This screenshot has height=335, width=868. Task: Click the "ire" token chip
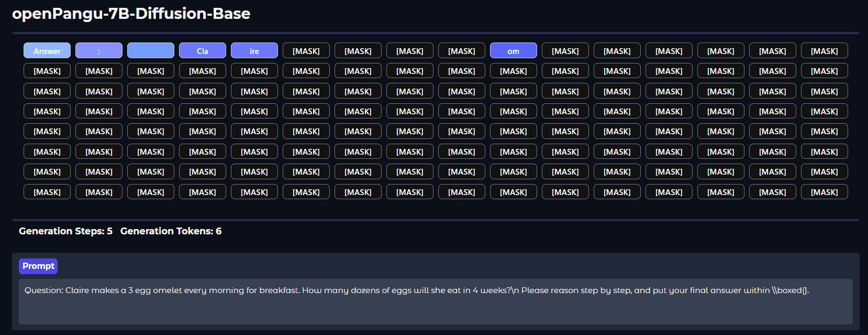click(254, 51)
